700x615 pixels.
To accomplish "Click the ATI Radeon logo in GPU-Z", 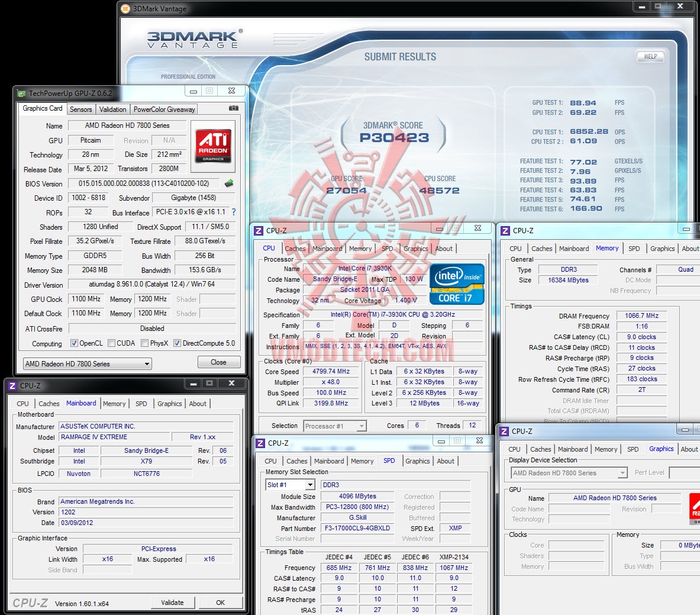I will click(214, 146).
